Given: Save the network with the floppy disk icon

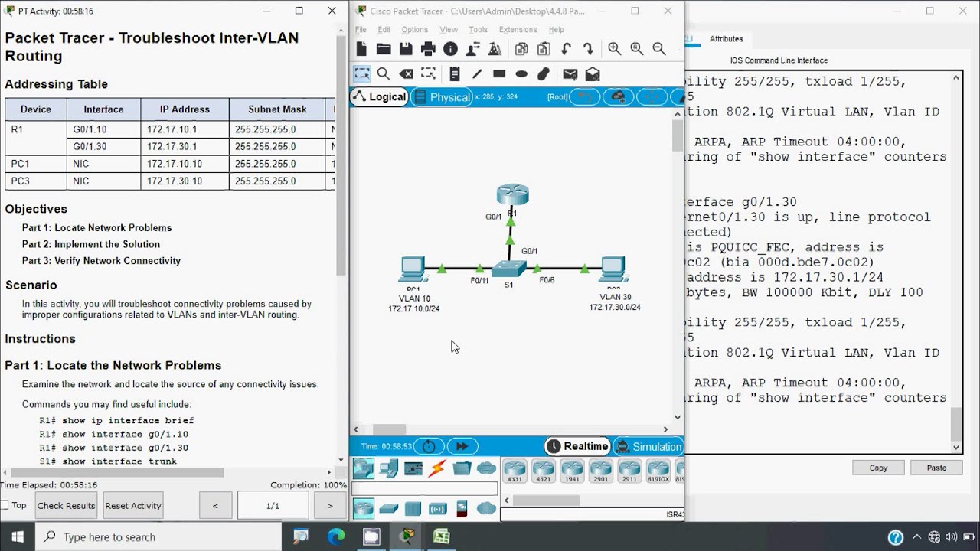Looking at the screenshot, I should pyautogui.click(x=406, y=49).
